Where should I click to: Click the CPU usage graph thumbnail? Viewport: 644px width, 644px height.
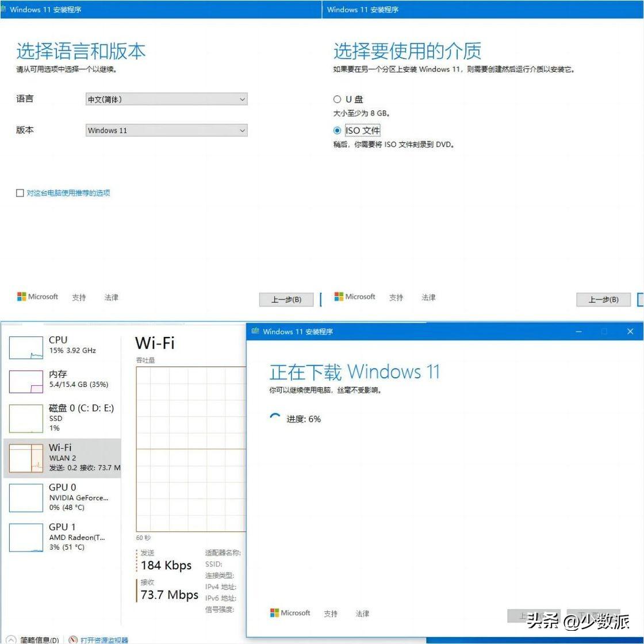click(26, 348)
